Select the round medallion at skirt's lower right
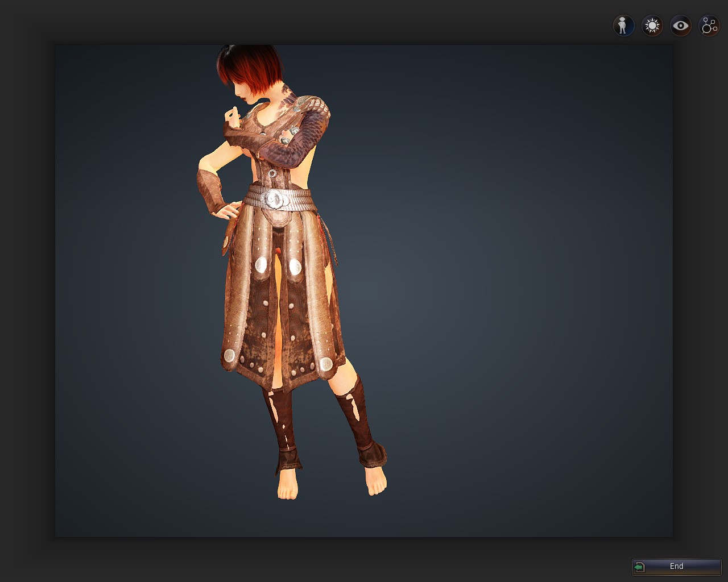Viewport: 728px width, 582px height. (x=326, y=364)
